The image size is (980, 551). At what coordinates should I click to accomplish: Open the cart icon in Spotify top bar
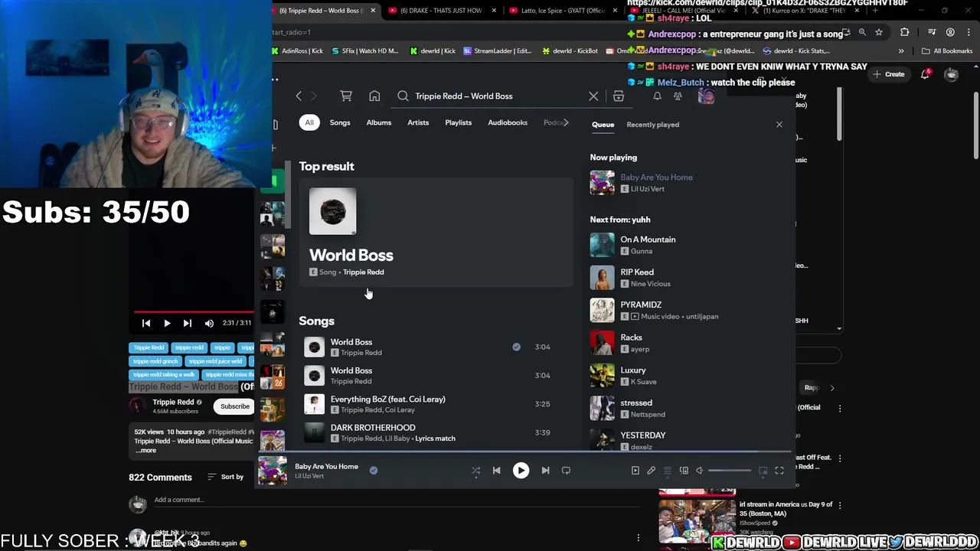click(346, 96)
